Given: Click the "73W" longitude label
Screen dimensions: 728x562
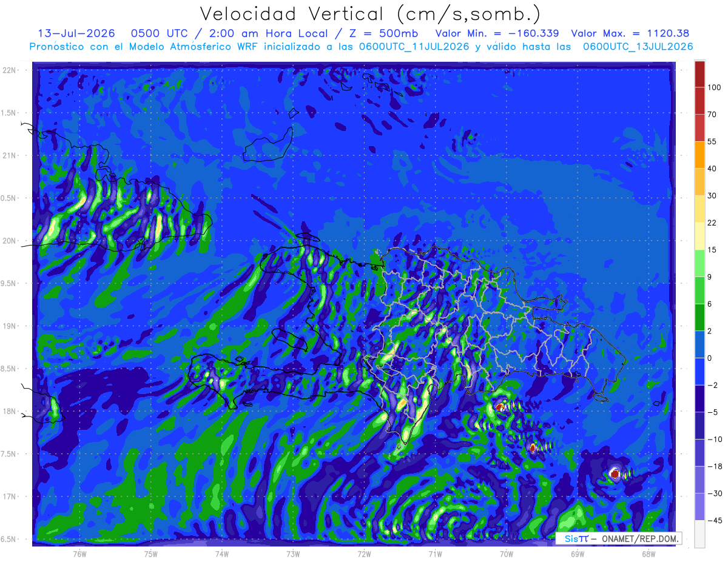Looking at the screenshot, I should 293,554.
